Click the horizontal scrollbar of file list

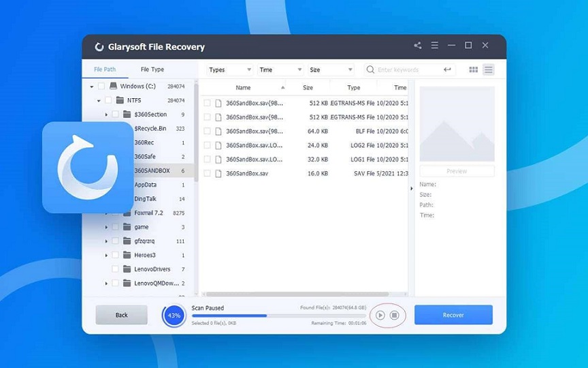tap(297, 294)
